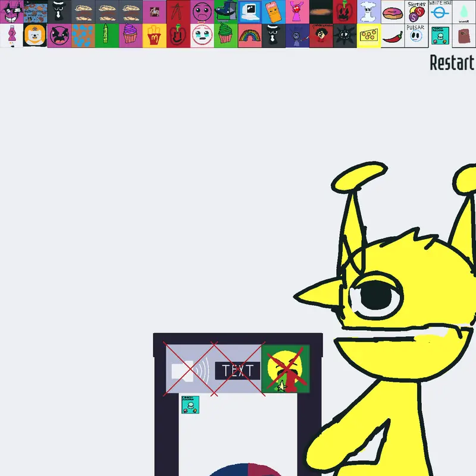Select the purple frosted cupcake icon
The height and width of the screenshot is (476, 476).
[130, 36]
